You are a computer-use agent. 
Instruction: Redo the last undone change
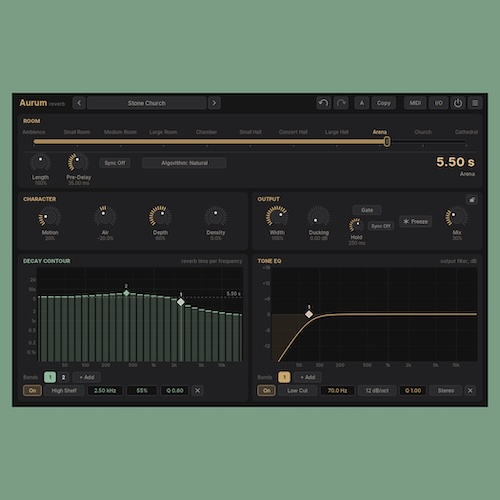tap(341, 103)
